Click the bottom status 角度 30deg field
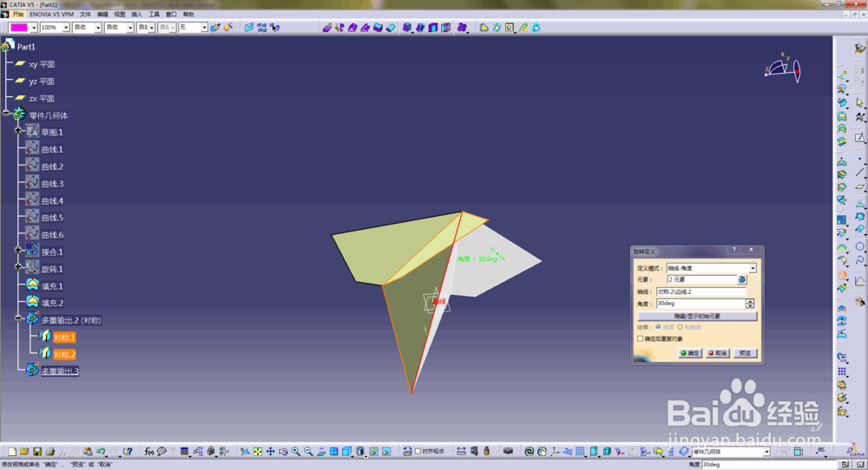The image size is (868, 470). pos(770,465)
